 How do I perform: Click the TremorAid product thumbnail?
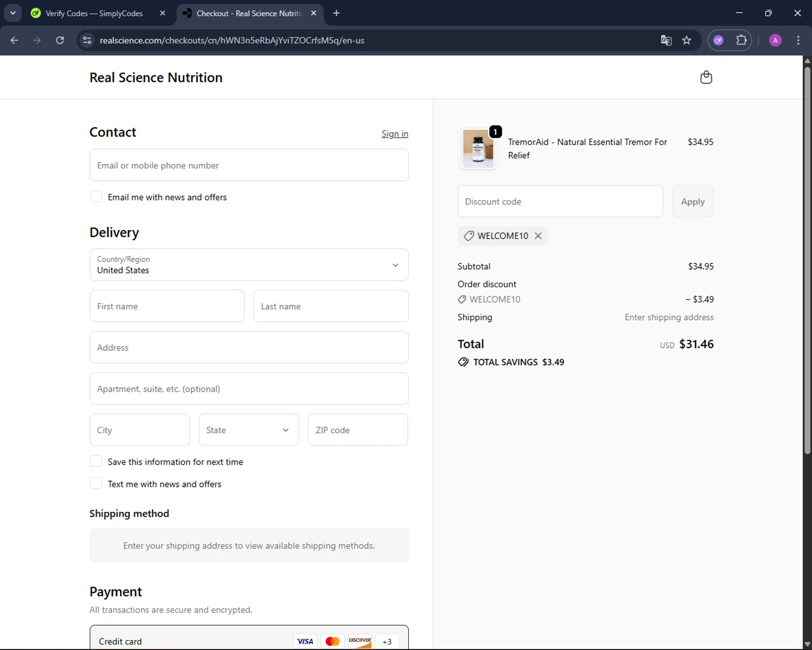pyautogui.click(x=478, y=149)
